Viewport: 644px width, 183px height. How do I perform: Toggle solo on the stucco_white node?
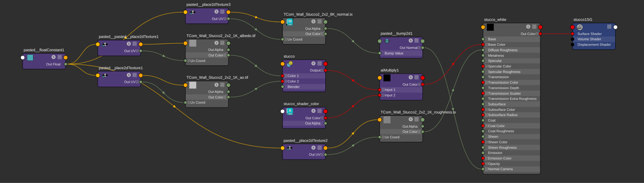coord(528,27)
